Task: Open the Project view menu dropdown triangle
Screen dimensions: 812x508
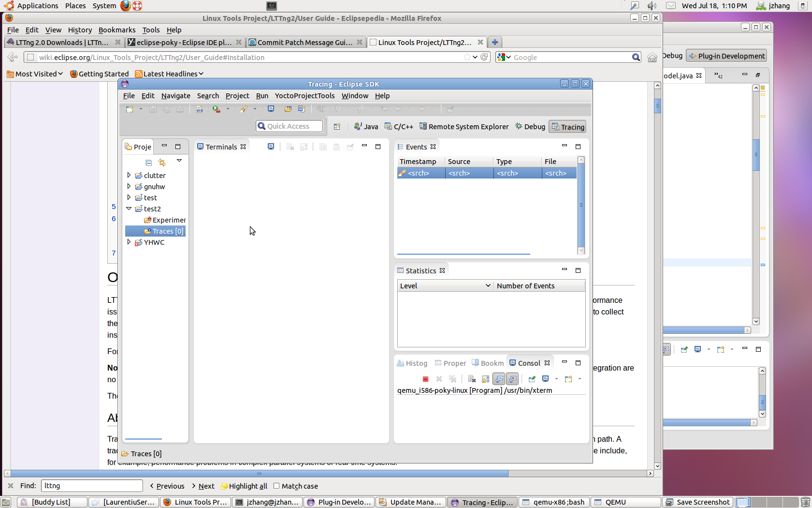Action: pos(179,161)
